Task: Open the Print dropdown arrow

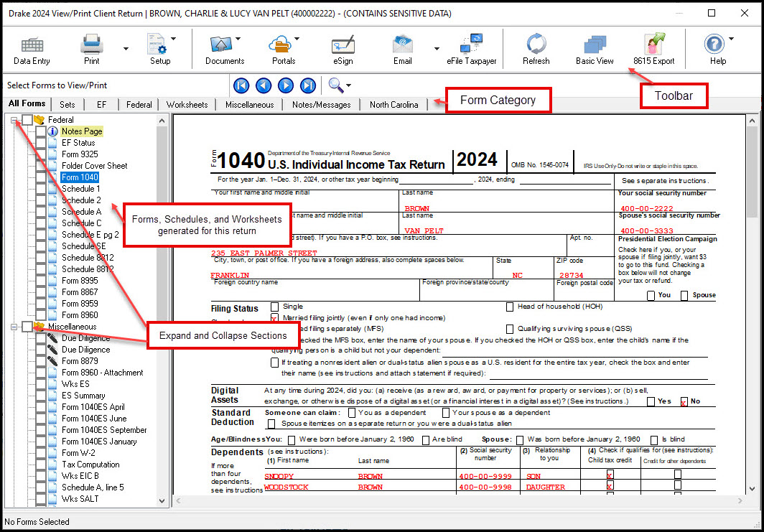Action: pos(126,49)
